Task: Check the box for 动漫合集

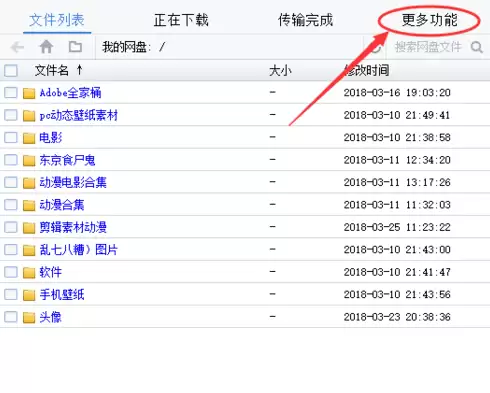Action: (11, 205)
